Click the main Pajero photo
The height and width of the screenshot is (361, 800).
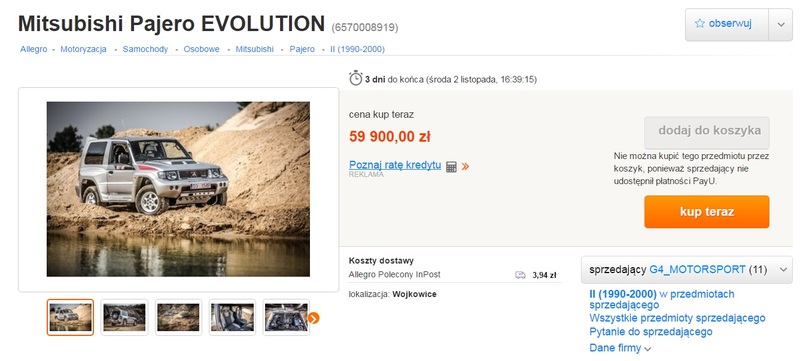178,189
